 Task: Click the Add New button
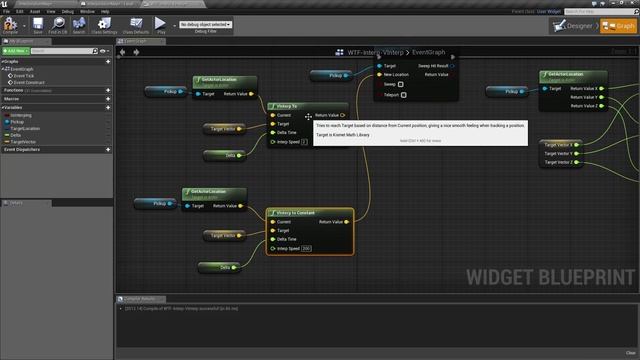[16, 51]
